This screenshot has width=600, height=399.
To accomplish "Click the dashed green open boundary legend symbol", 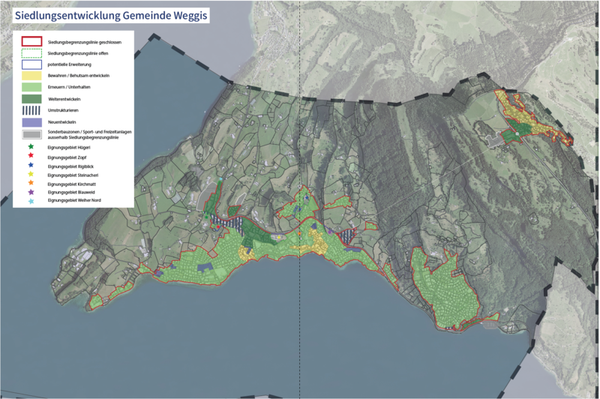I will pos(32,53).
